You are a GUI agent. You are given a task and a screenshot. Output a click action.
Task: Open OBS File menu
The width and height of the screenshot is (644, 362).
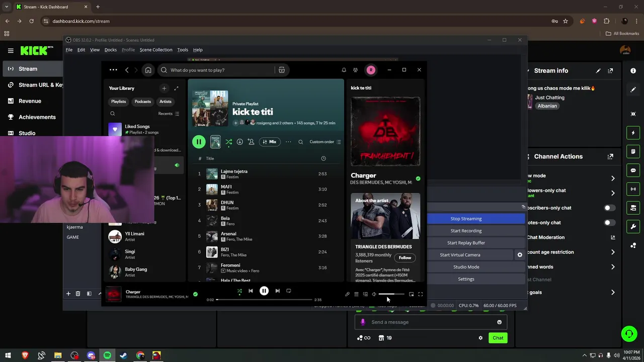click(69, 50)
